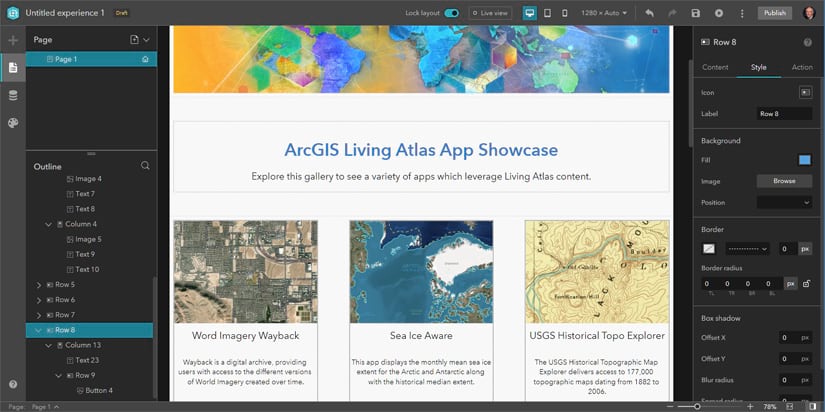Open the 1280 × Auto resolution dropdown
Viewport: 825px width, 412px height.
[604, 13]
